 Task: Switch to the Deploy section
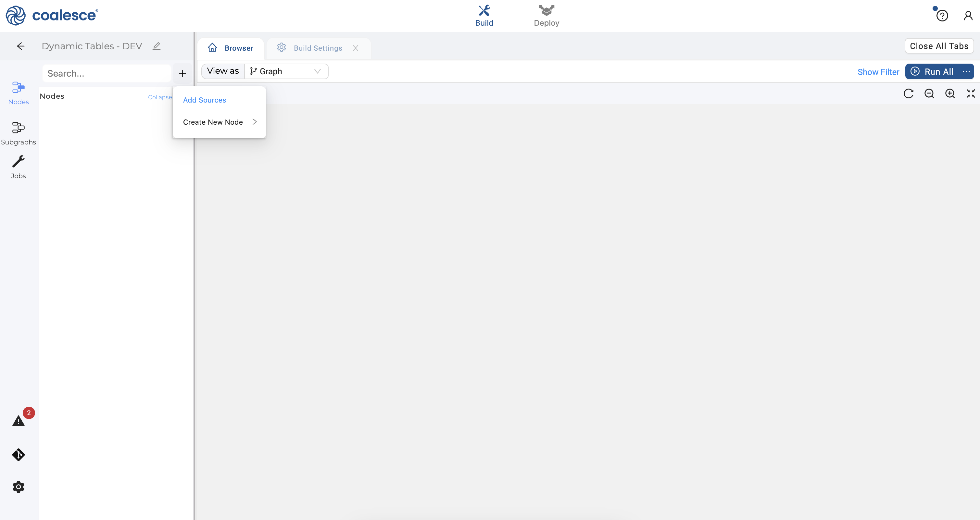point(546,16)
